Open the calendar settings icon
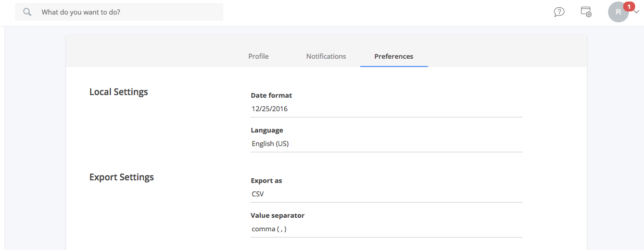644x250 pixels. pos(586,11)
